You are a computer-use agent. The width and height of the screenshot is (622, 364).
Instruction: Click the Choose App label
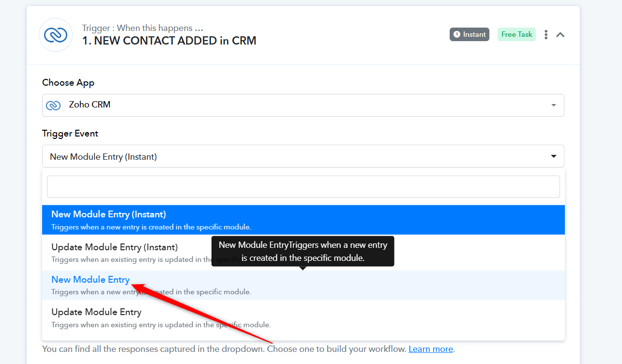coord(68,83)
